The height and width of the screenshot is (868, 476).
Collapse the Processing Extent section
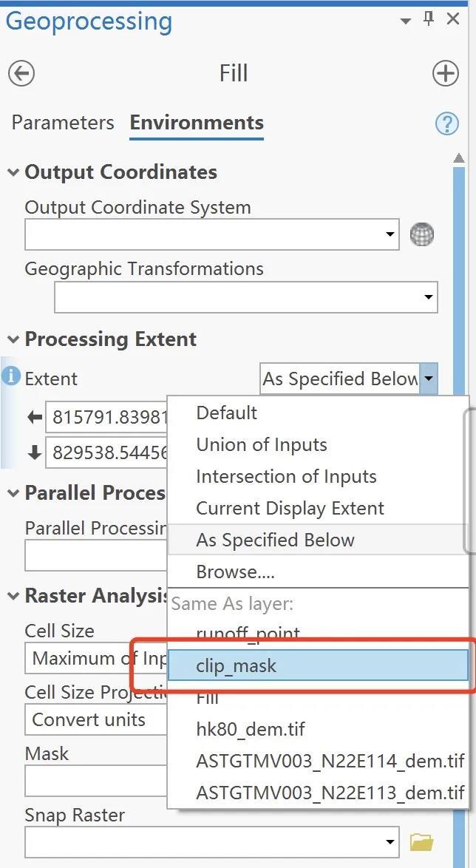pyautogui.click(x=13, y=339)
